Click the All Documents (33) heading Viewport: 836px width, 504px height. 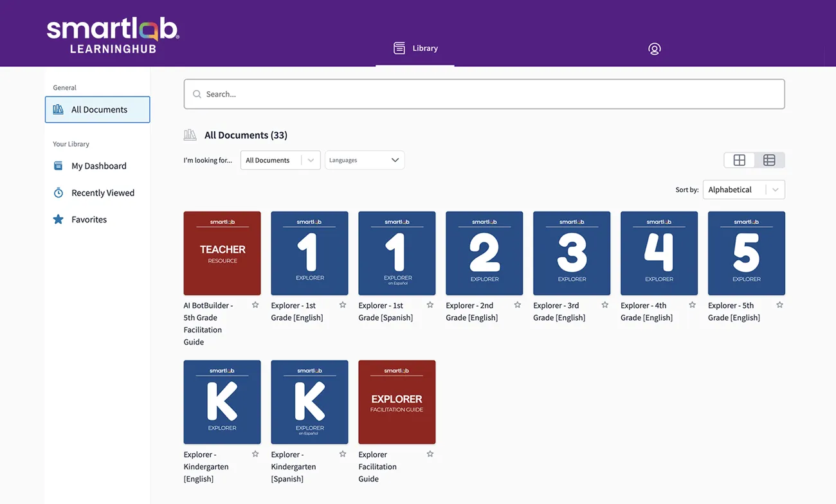(246, 135)
